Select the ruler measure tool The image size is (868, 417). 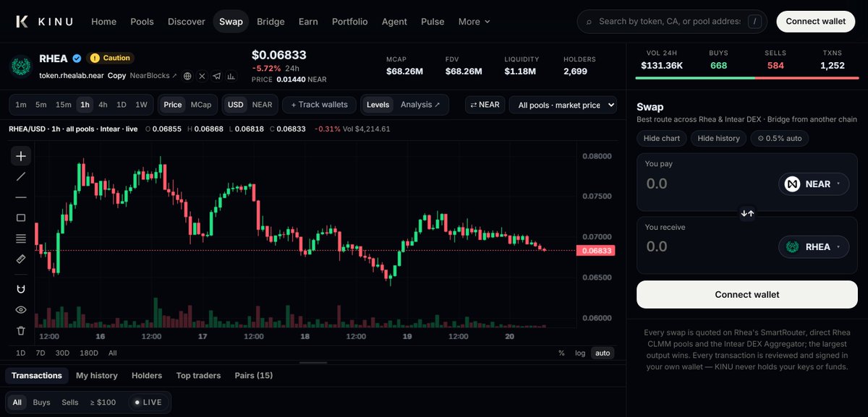[x=21, y=259]
